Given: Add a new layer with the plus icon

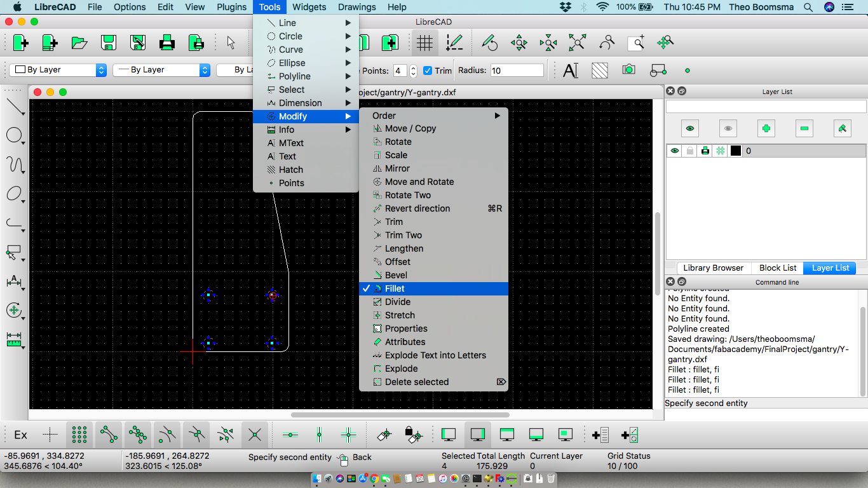Looking at the screenshot, I should point(766,128).
